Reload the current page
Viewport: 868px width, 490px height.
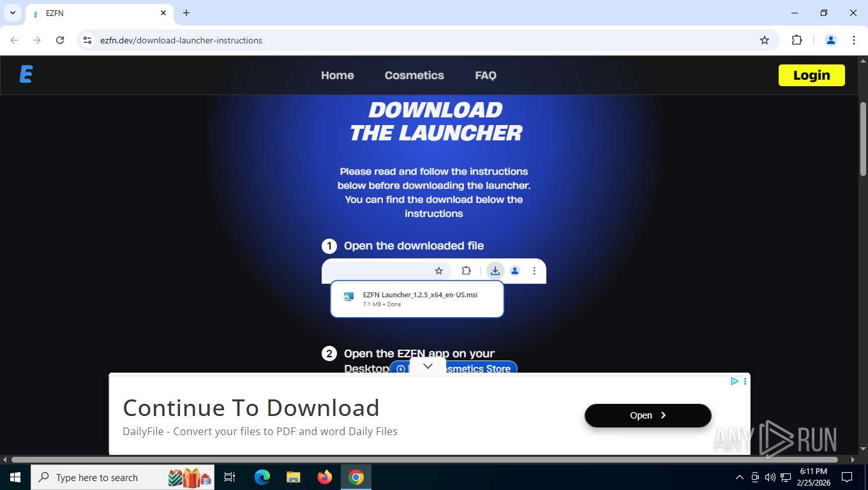pyautogui.click(x=60, y=40)
